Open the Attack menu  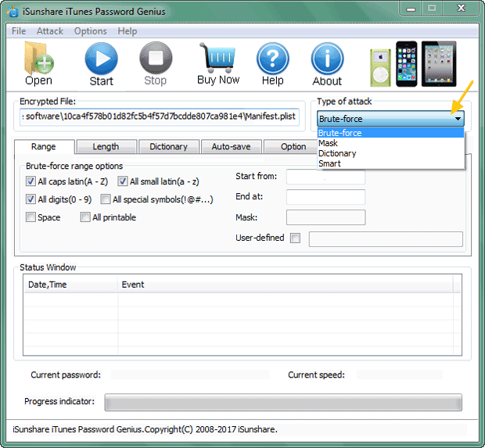[50, 31]
